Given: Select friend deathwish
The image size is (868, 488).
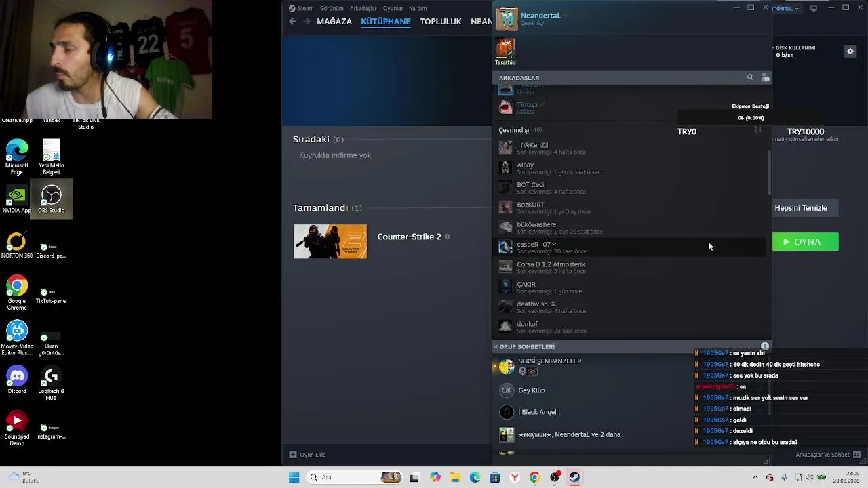Looking at the screenshot, I should [631, 307].
